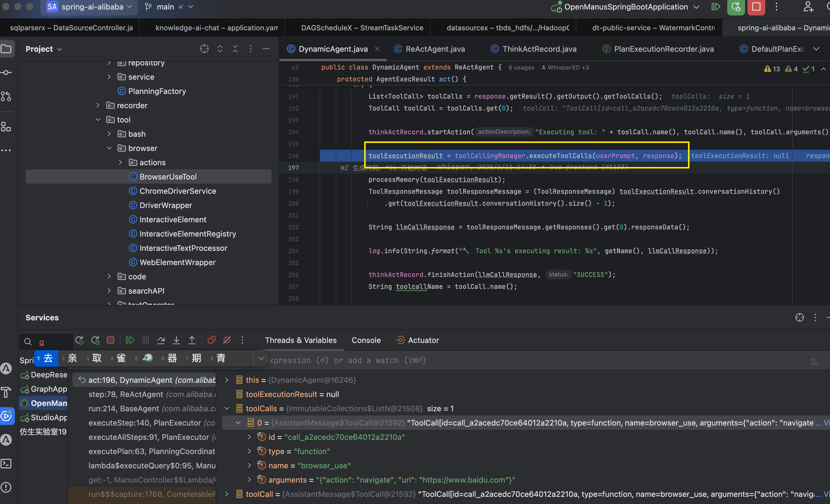The image size is (830, 504).
Task: Stop the debug session red square
Action: (x=111, y=340)
